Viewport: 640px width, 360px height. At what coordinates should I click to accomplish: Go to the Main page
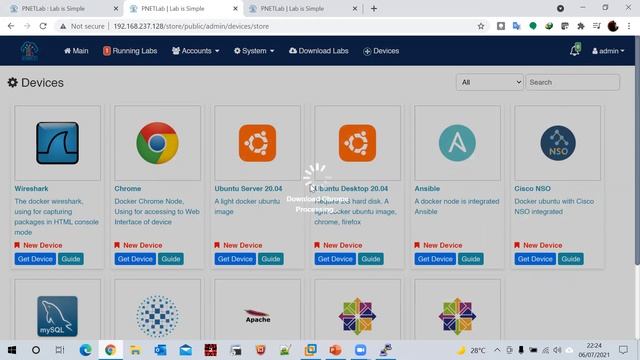[x=76, y=51]
